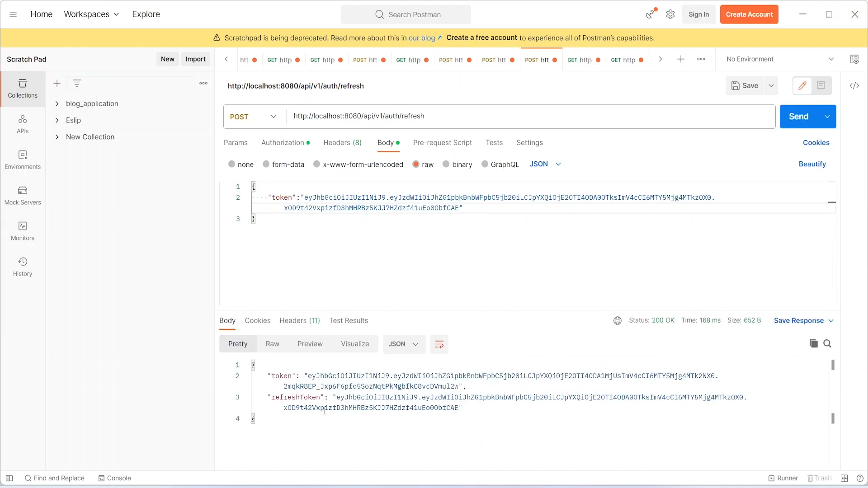Image resolution: width=868 pixels, height=488 pixels.
Task: Click the Beautify link
Action: (812, 164)
